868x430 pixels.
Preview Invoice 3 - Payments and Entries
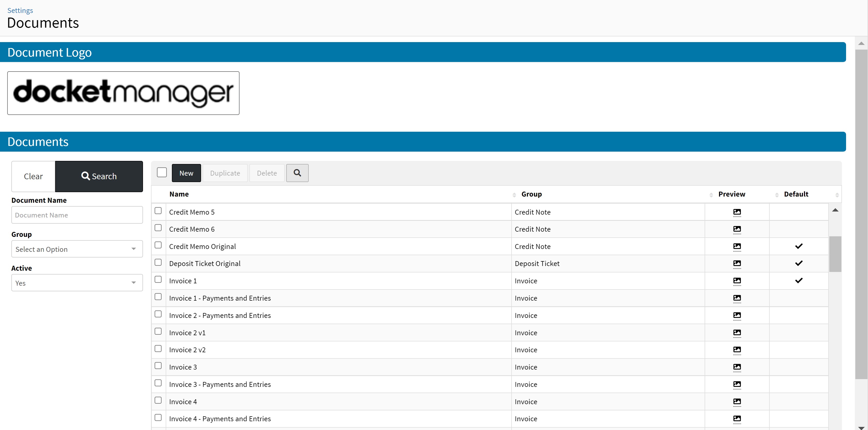[x=737, y=384]
